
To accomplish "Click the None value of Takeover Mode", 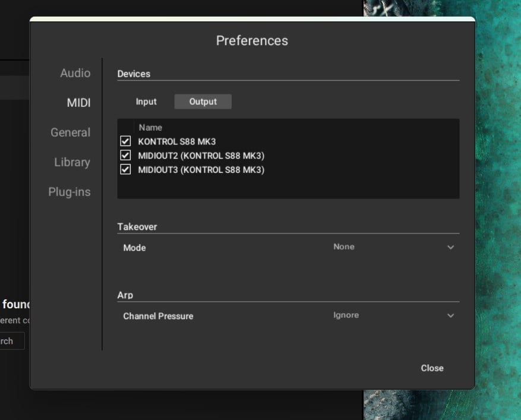I will click(344, 247).
